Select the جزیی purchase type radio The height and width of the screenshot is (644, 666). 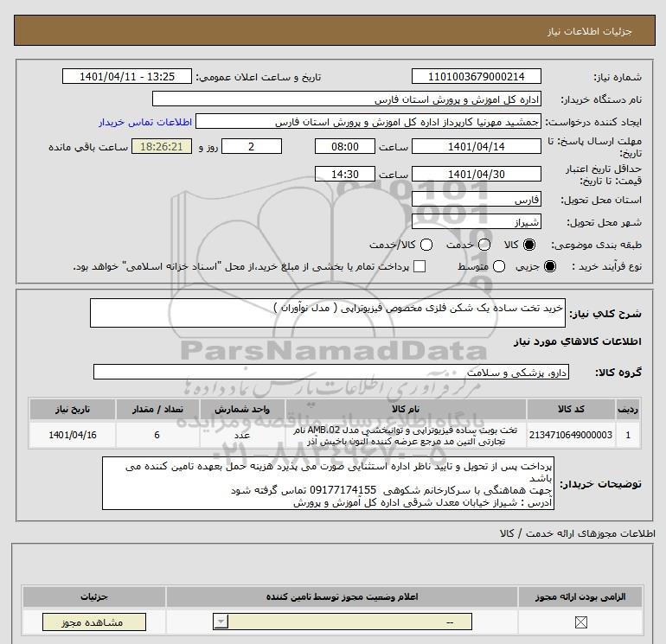(549, 266)
